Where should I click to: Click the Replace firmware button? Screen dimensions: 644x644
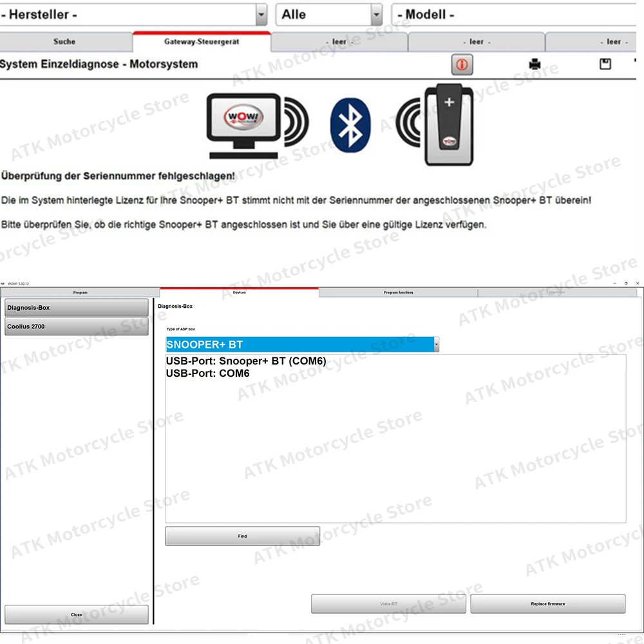(x=548, y=603)
